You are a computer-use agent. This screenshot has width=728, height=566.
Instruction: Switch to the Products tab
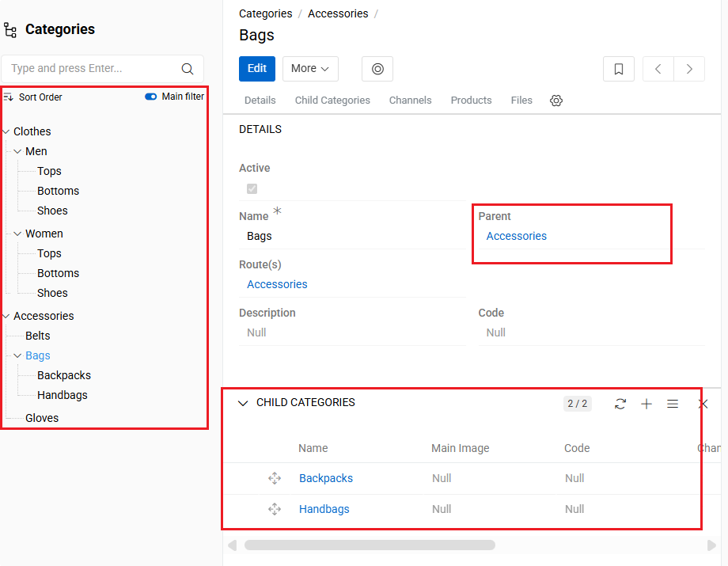pos(471,101)
